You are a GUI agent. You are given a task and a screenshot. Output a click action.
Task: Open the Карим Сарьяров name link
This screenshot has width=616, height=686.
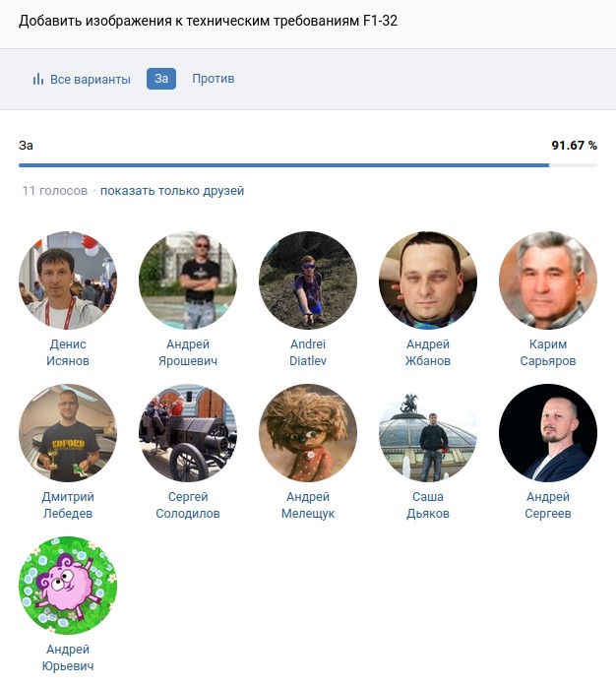click(548, 352)
